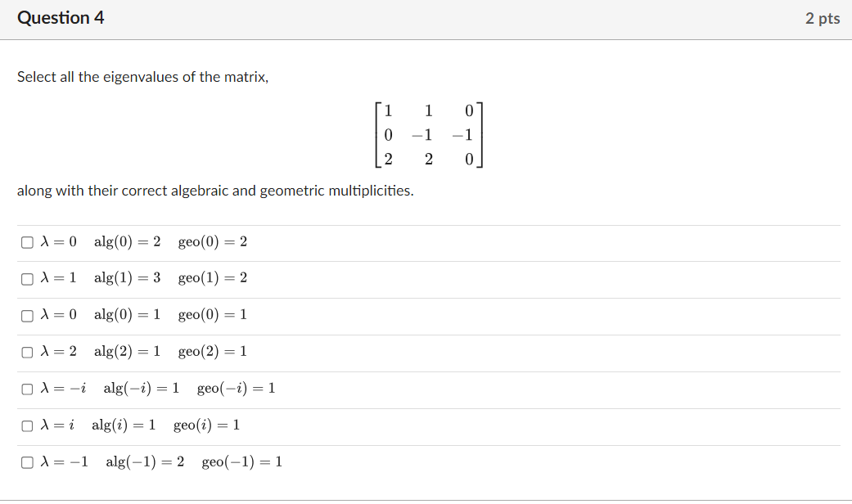Click the divider line below the options
Screen dimensions: 852x504
pyautogui.click(x=426, y=481)
